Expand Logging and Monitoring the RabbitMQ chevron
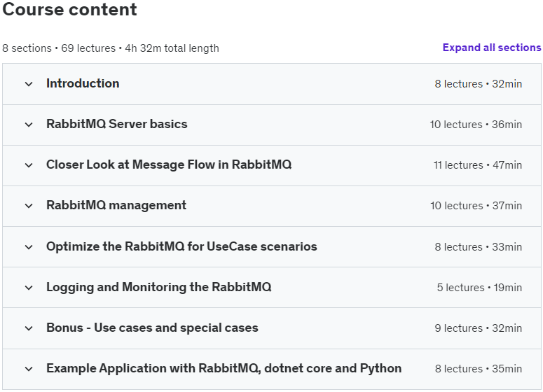This screenshot has height=392, width=543. pyautogui.click(x=29, y=288)
